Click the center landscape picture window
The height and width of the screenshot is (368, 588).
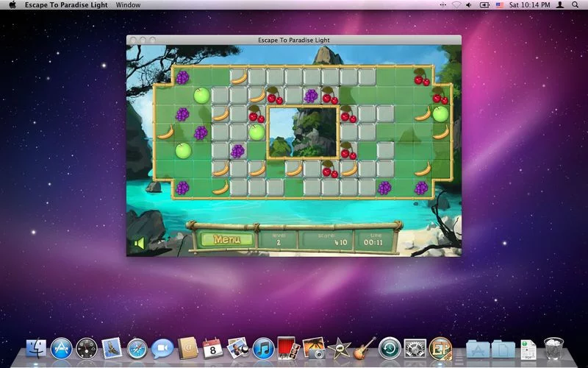point(303,132)
